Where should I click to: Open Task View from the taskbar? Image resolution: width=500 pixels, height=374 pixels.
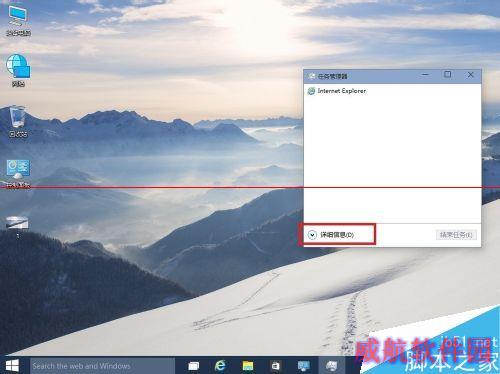(x=194, y=366)
